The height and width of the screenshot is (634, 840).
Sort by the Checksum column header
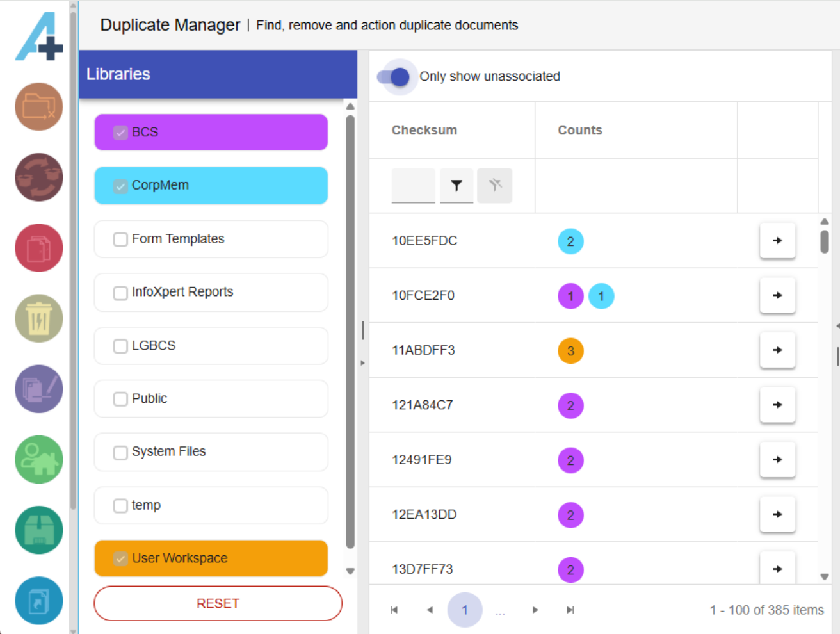424,130
